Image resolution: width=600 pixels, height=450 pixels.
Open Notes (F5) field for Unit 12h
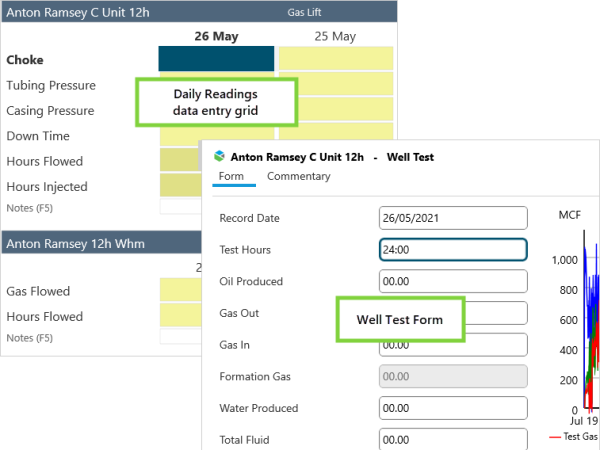pyautogui.click(x=179, y=207)
